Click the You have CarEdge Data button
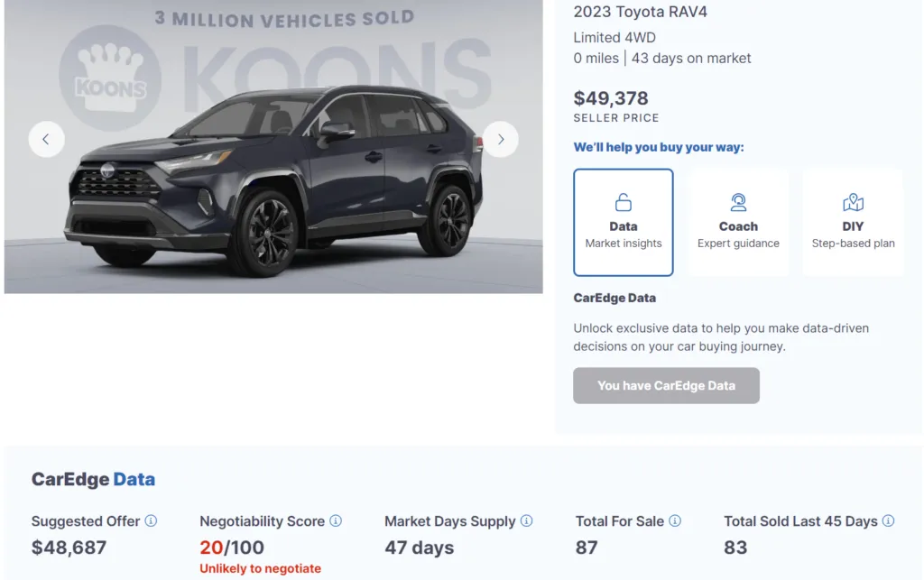The height and width of the screenshot is (580, 924). pyautogui.click(x=666, y=385)
